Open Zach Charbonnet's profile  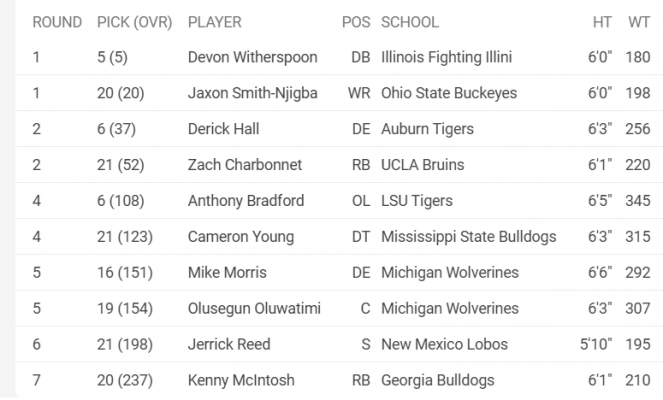pyautogui.click(x=245, y=164)
